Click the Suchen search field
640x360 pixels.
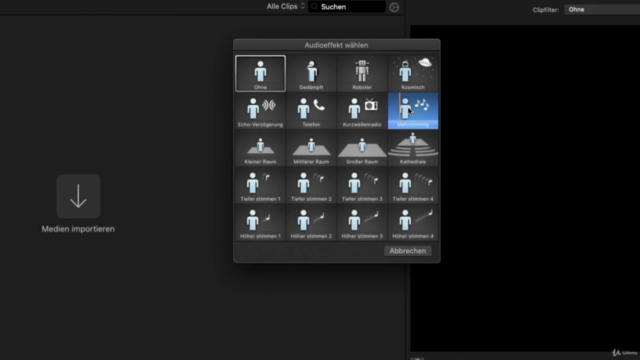coord(347,7)
